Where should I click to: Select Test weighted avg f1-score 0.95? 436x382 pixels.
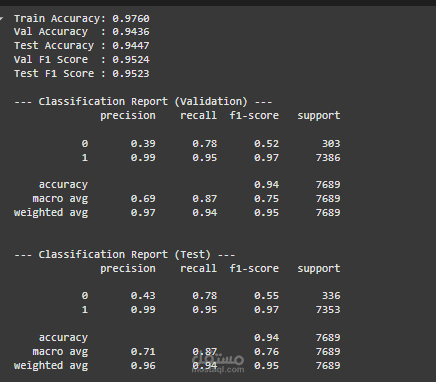(266, 366)
